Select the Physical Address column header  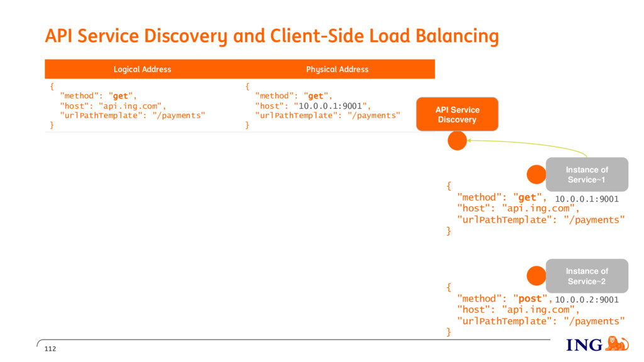337,69
